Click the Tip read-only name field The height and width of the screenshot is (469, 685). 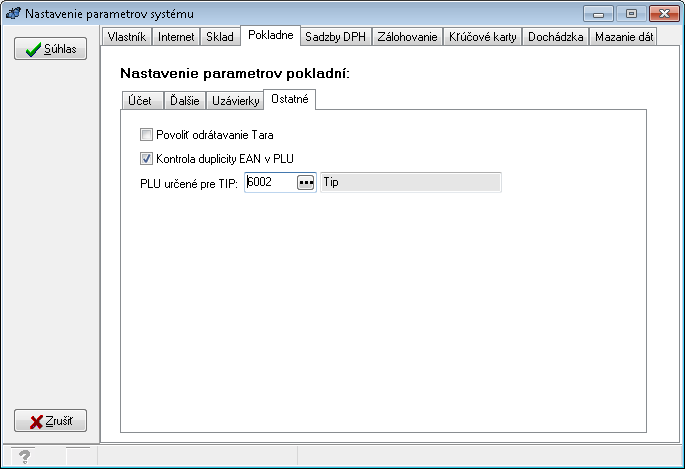[x=411, y=182]
